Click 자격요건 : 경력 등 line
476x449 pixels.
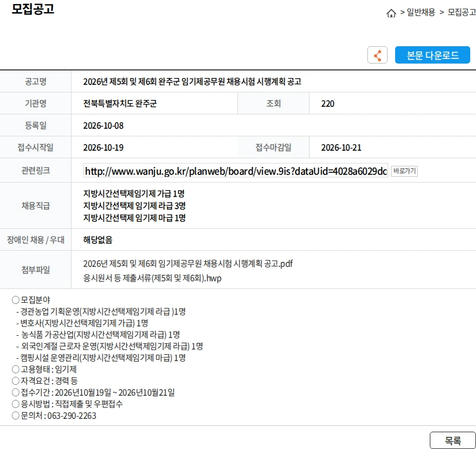tap(44, 381)
